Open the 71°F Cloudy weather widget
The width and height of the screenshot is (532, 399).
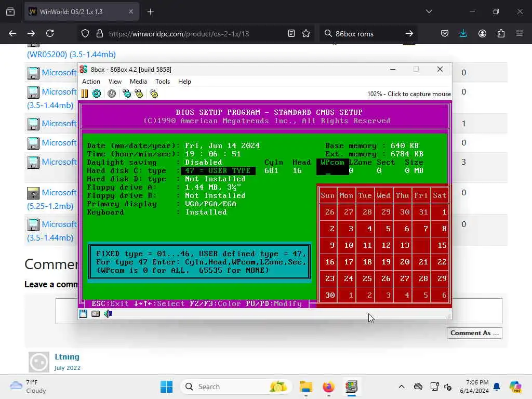pyautogui.click(x=28, y=387)
